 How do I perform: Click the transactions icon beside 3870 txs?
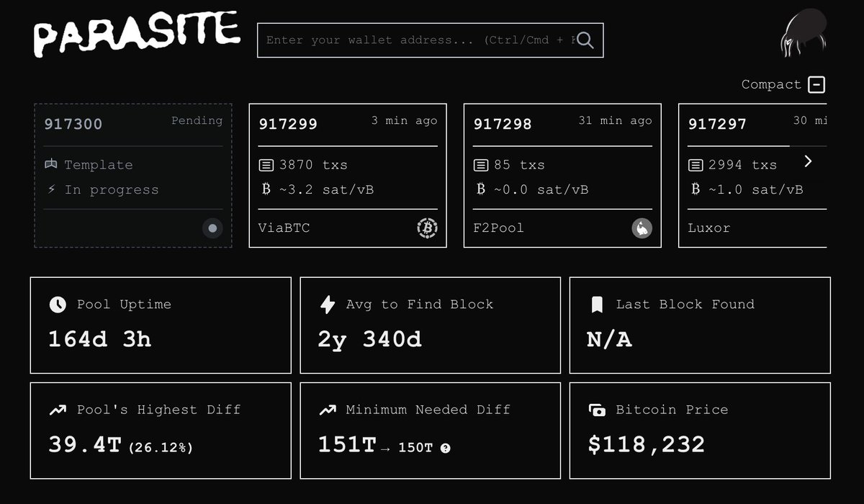coord(266,165)
